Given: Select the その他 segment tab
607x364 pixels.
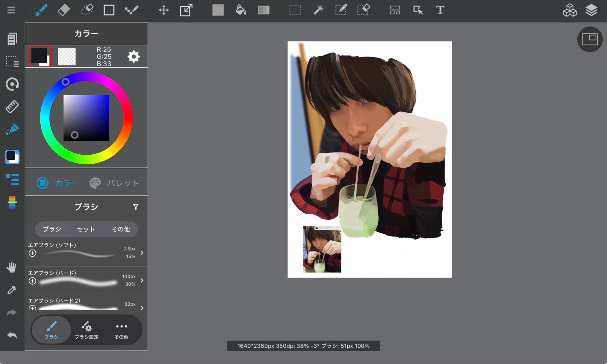Looking at the screenshot, I should tap(120, 229).
